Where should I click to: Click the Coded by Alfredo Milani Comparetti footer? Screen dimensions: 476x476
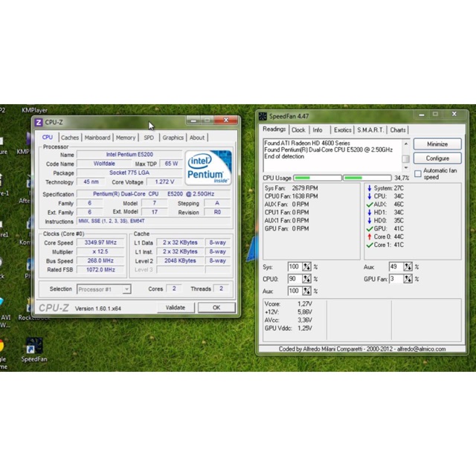362,349
